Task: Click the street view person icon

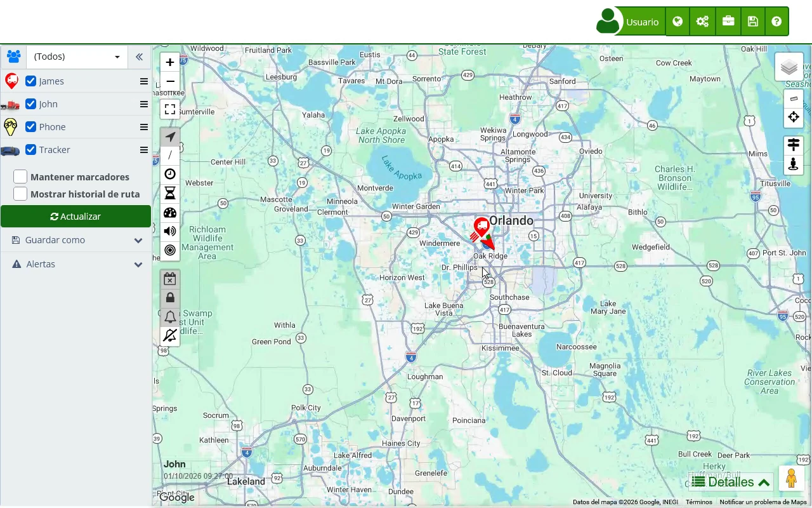Action: (794, 164)
